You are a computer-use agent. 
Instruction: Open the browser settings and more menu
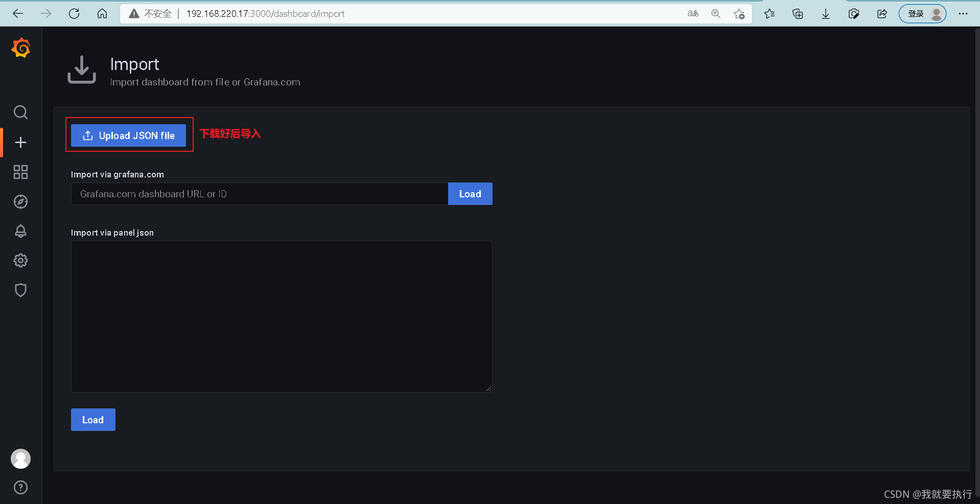pyautogui.click(x=963, y=14)
